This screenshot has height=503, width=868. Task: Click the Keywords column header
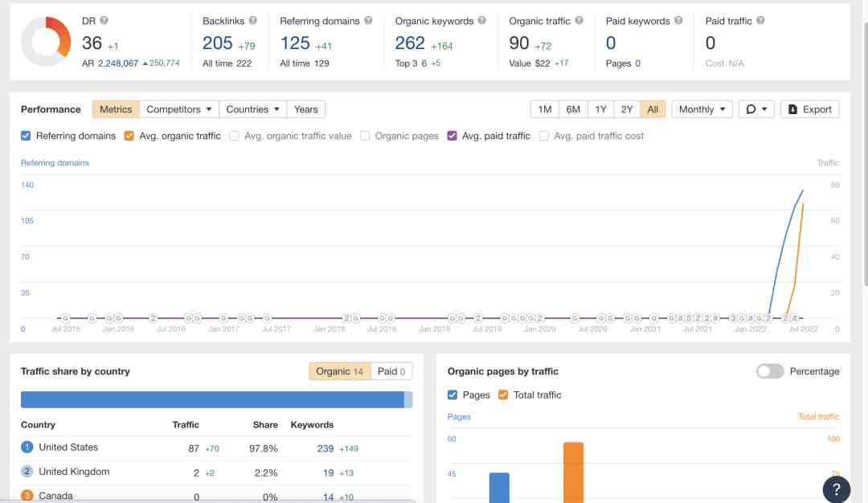(x=312, y=424)
